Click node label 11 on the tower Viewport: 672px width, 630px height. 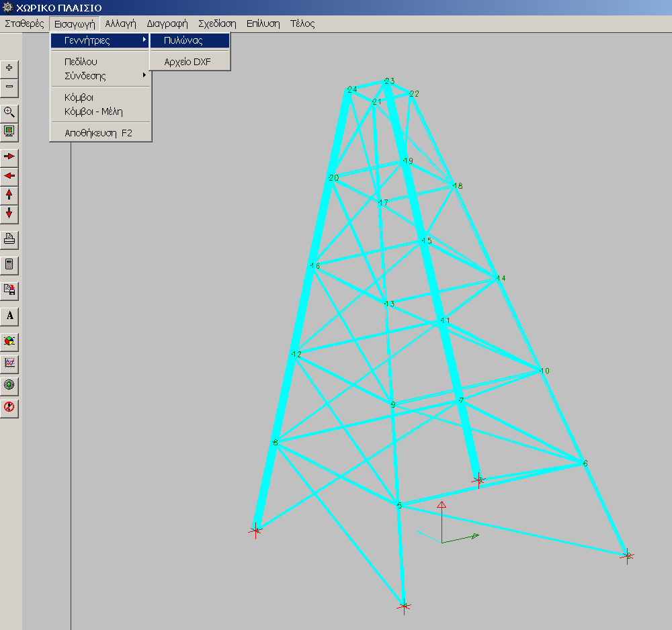pyautogui.click(x=446, y=320)
